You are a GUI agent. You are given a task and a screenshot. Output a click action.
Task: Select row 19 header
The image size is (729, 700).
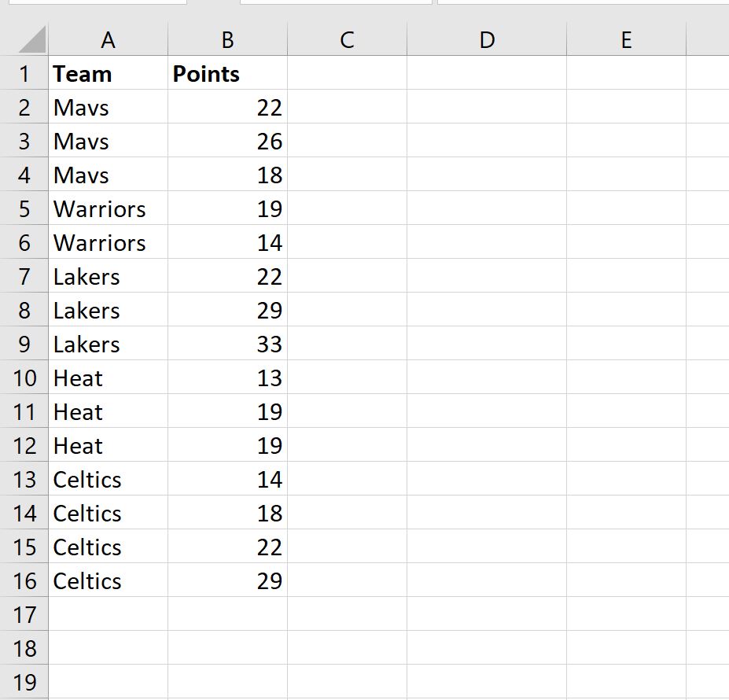point(24,682)
